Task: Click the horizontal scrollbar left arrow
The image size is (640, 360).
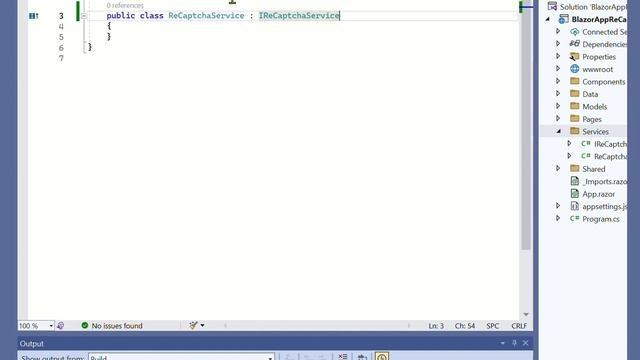Action: coord(225,325)
